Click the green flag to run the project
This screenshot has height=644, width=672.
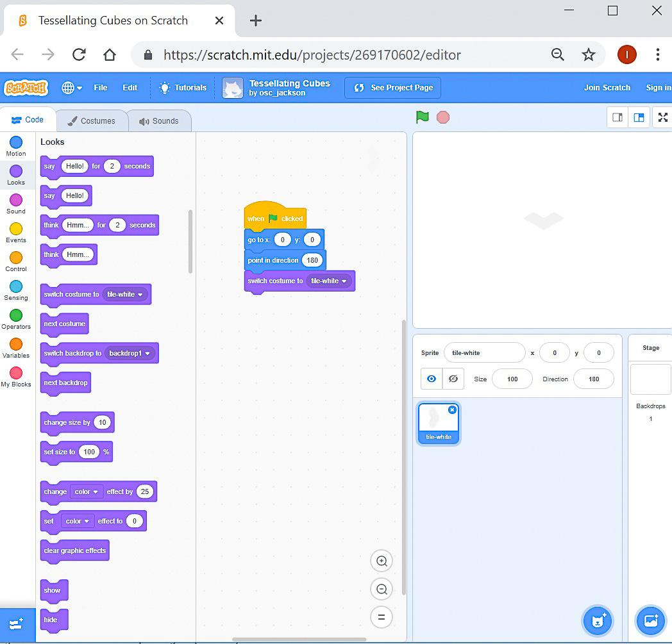tap(422, 117)
